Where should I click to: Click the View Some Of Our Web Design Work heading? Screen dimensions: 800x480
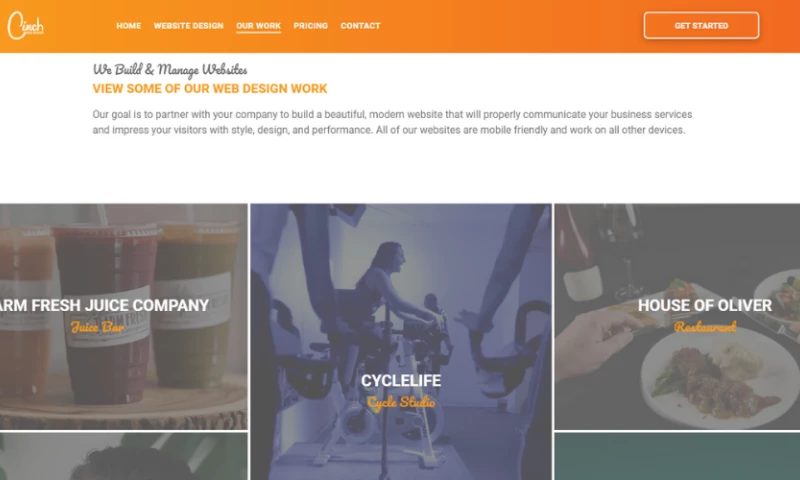[x=210, y=89]
